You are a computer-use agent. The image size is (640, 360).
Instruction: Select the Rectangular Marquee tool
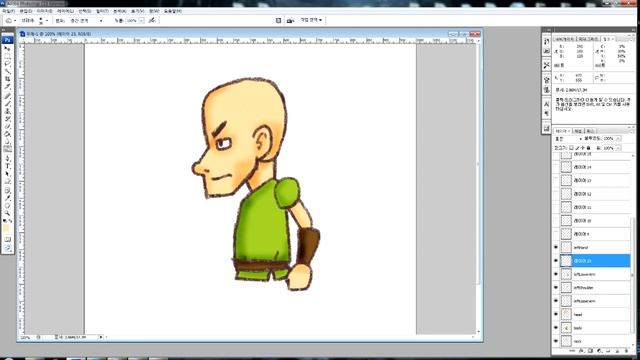[x=7, y=56]
